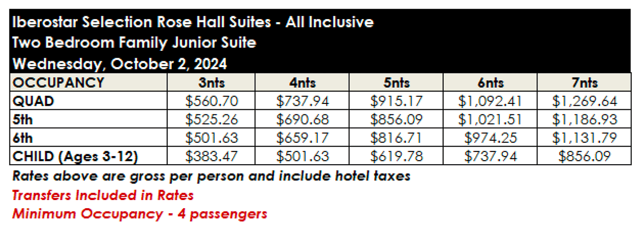Image resolution: width=644 pixels, height=225 pixels.
Task: Select the Two Bedroom Family Junior Suite line
Action: 134,43
